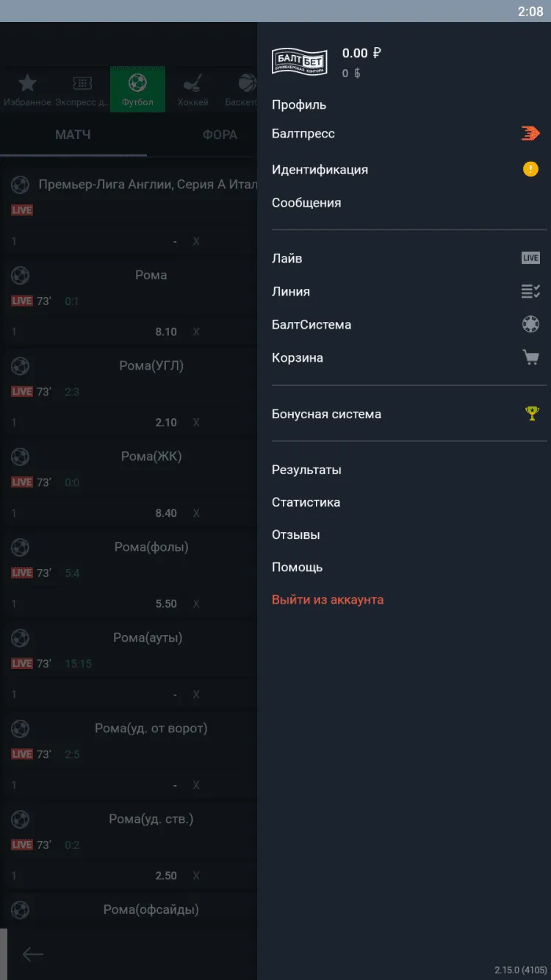Open the shopping cart icon for Корзина
This screenshot has height=980, width=551.
[530, 357]
